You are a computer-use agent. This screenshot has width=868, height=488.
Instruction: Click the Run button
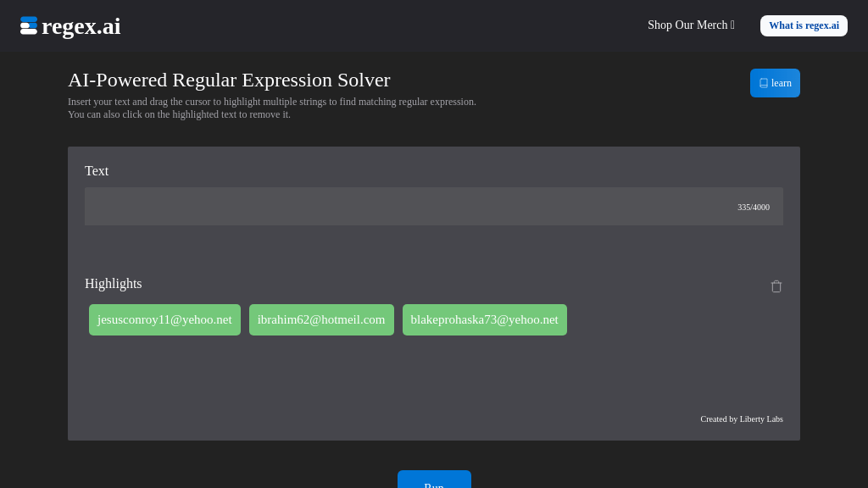pyautogui.click(x=434, y=480)
